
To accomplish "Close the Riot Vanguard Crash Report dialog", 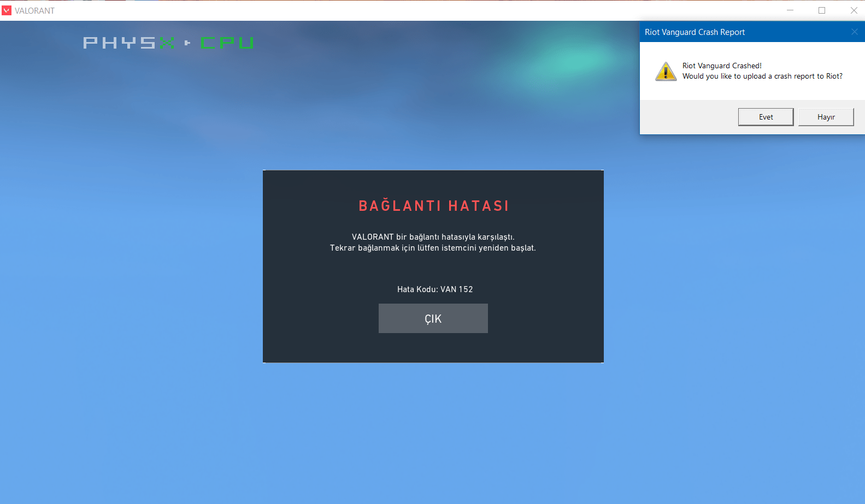I will point(854,32).
